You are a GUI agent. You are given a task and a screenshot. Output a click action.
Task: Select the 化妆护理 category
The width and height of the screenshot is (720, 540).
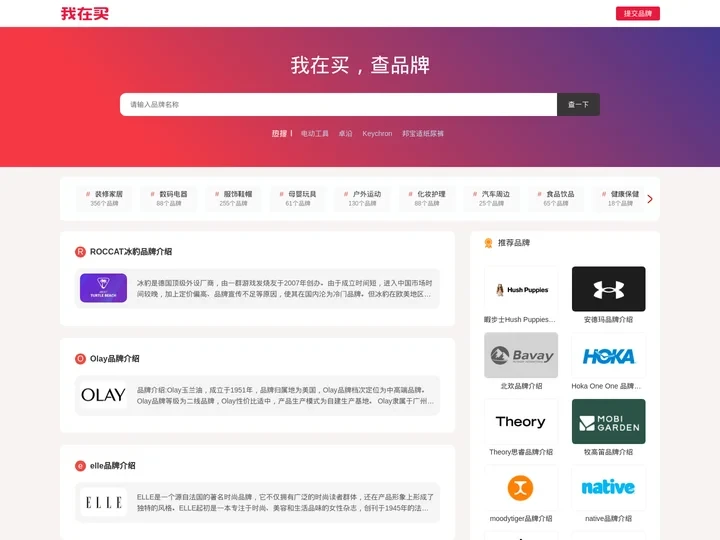(x=427, y=198)
